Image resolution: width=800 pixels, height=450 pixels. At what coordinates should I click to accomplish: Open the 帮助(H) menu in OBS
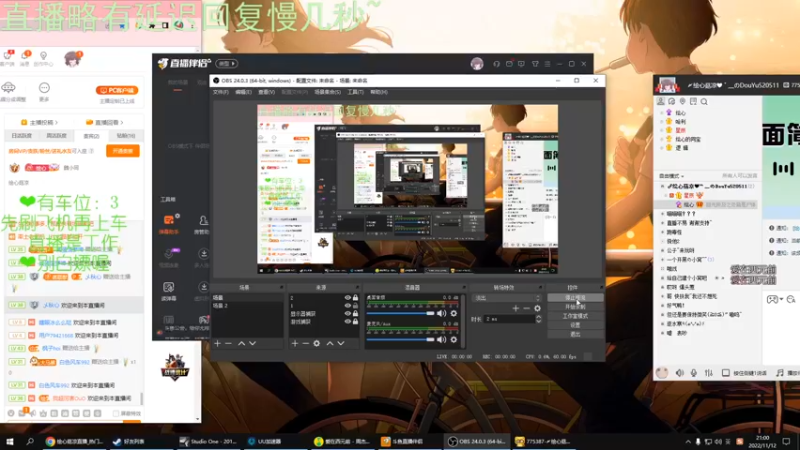(379, 92)
